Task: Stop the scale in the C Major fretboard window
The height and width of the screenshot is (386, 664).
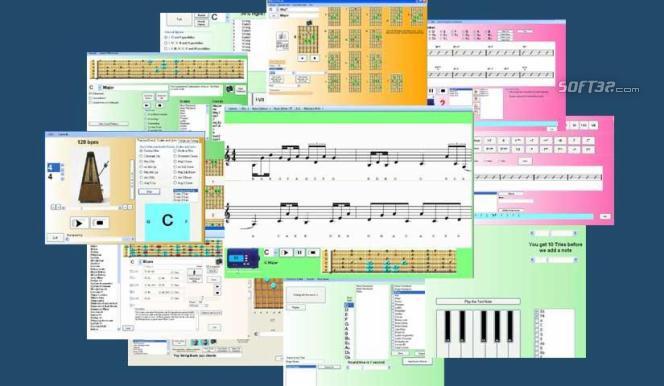Action: 160,105
